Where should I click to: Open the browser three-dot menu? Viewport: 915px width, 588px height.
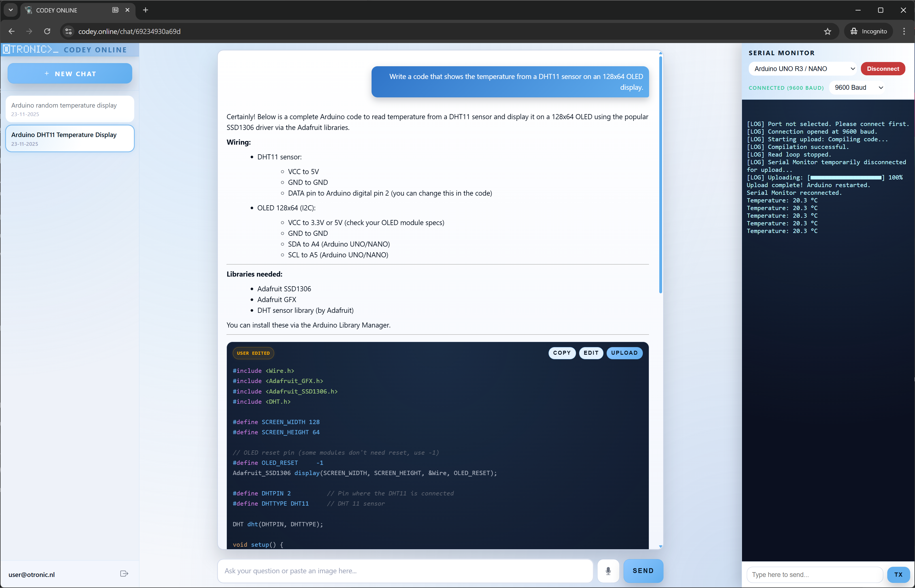coord(904,31)
